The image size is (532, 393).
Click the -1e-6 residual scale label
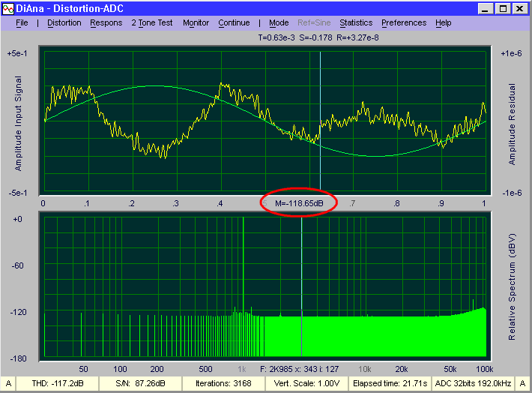click(512, 193)
